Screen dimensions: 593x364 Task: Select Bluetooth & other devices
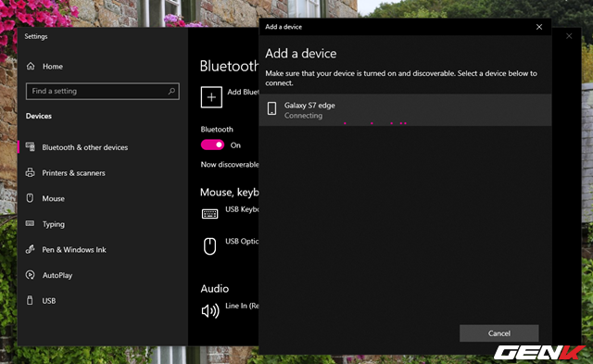pos(84,147)
